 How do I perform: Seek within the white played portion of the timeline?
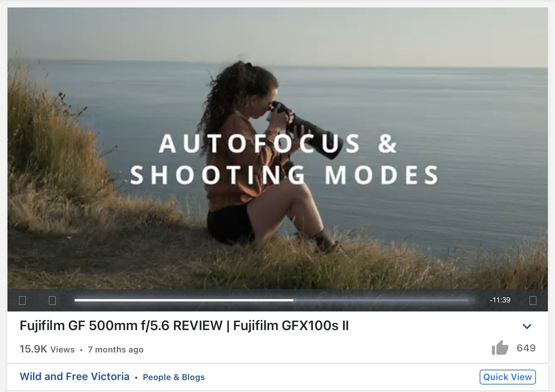(x=184, y=300)
